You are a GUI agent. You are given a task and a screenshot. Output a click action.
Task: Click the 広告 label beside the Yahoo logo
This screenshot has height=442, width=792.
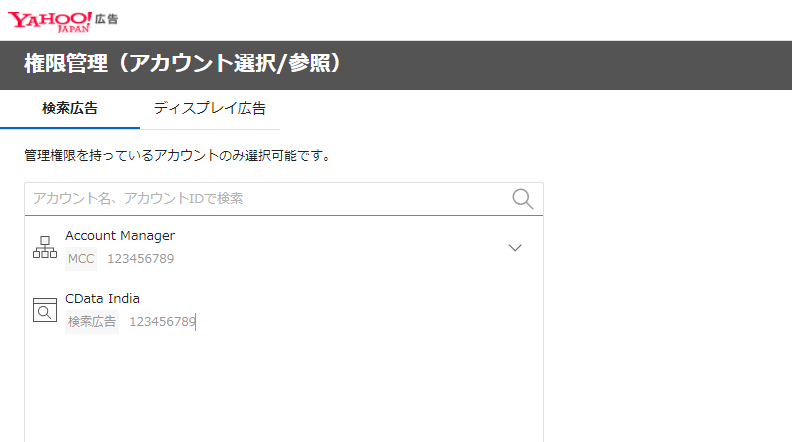pyautogui.click(x=106, y=18)
